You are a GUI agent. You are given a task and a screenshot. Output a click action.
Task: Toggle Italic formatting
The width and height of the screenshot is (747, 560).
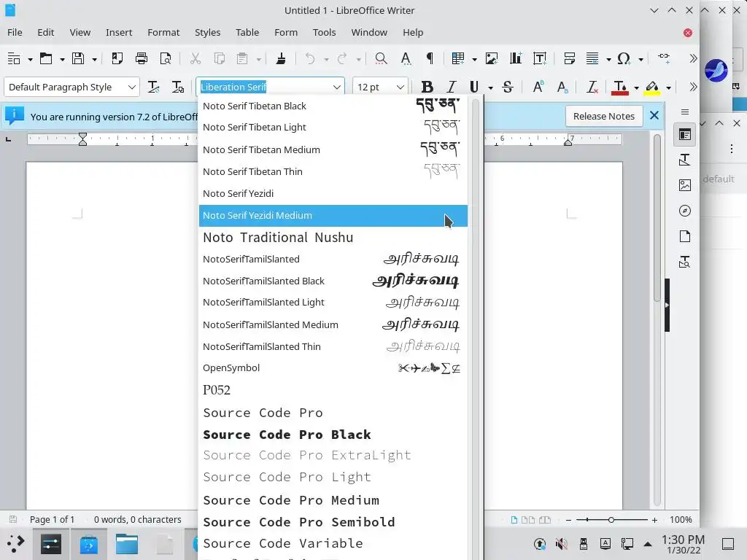coord(451,87)
